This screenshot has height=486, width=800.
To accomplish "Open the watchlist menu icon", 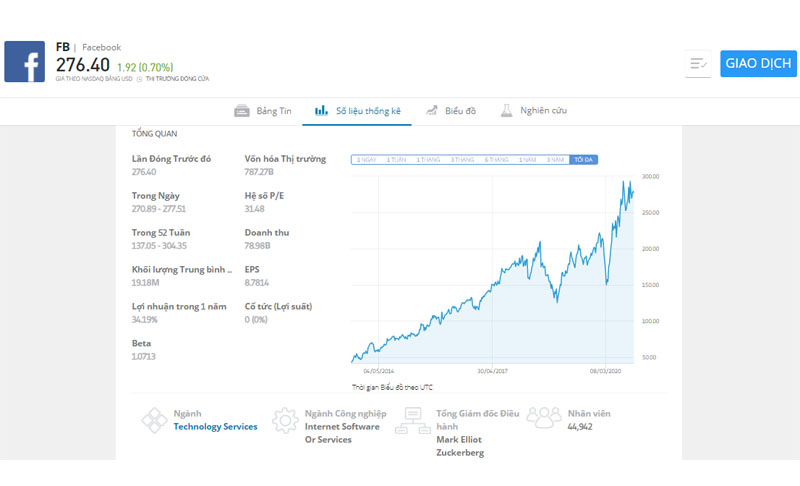I will tap(698, 64).
